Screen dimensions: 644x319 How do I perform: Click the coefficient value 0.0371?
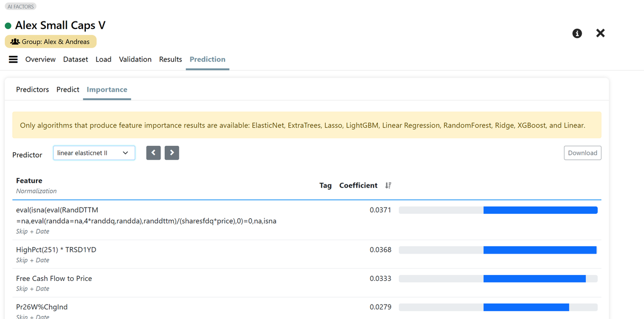pos(380,210)
